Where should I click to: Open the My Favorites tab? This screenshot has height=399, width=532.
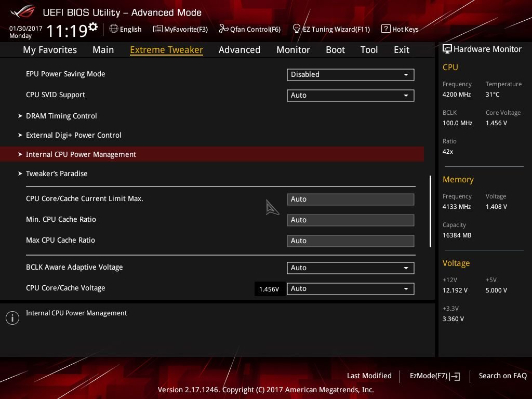tap(50, 50)
